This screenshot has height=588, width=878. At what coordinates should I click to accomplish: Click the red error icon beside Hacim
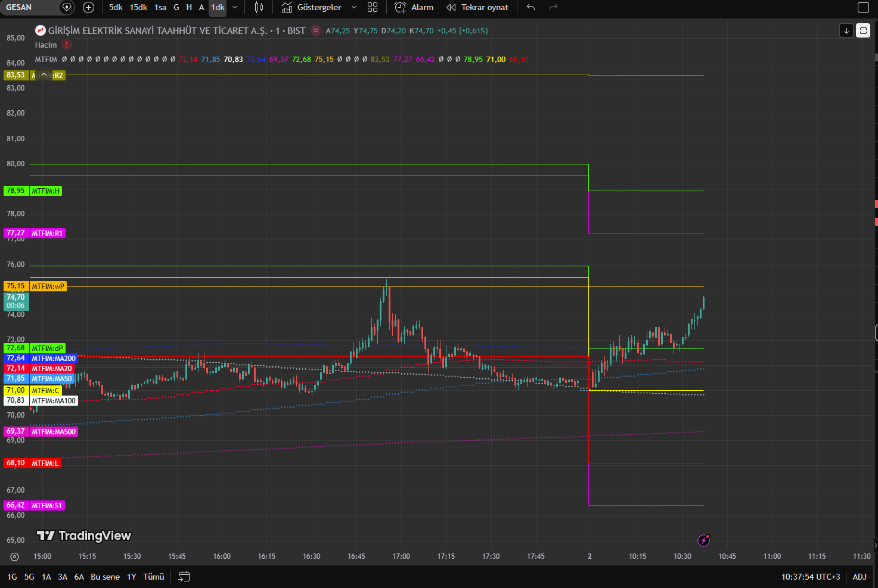67,45
